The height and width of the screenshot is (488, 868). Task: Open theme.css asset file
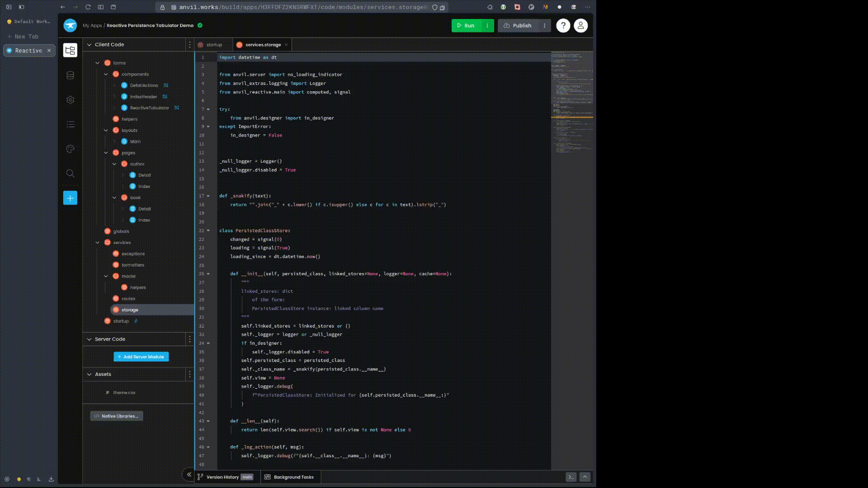[124, 393]
